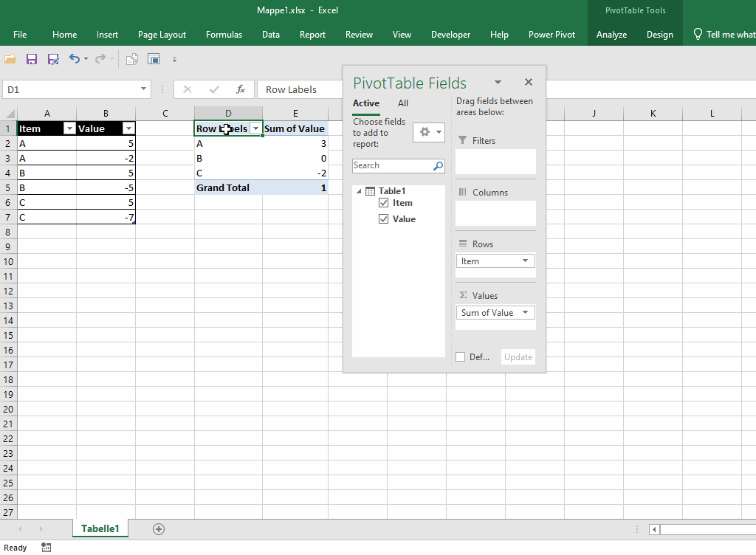Open the Power Pivot ribbon tab
This screenshot has width=756, height=555.
click(551, 34)
